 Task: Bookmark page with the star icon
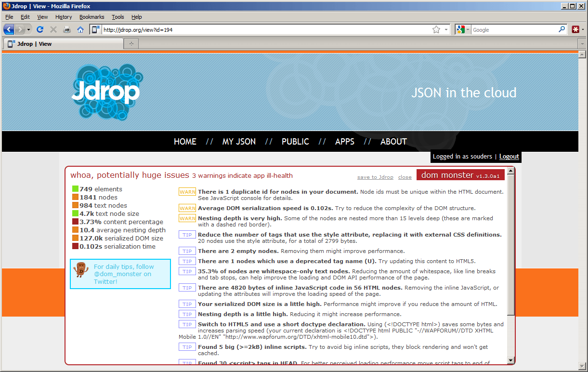436,29
